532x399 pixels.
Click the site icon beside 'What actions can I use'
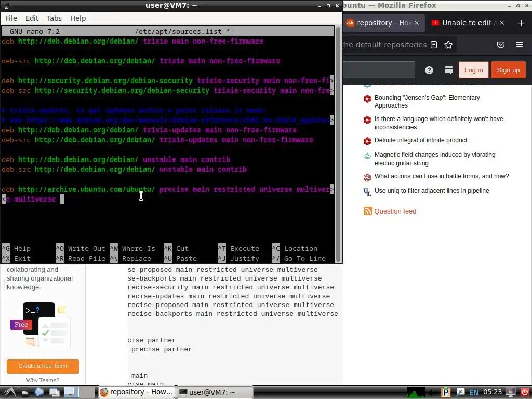(x=367, y=177)
